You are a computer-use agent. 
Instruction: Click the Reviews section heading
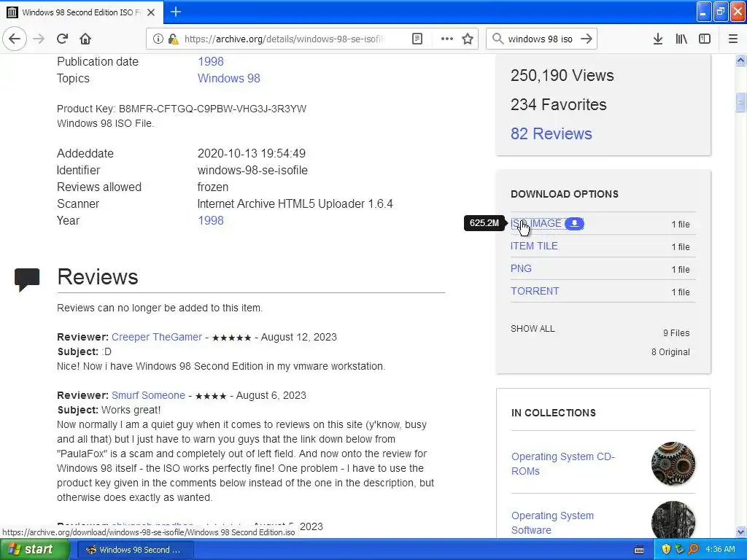98,276
